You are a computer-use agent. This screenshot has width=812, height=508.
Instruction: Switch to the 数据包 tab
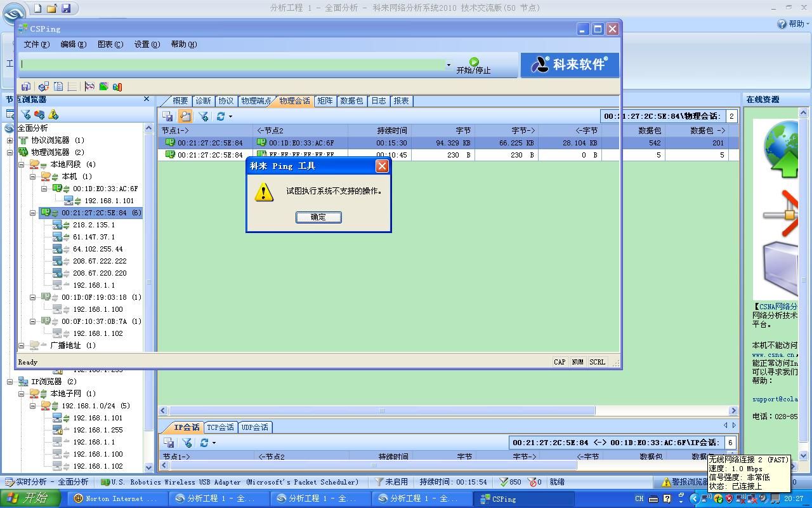(x=351, y=100)
